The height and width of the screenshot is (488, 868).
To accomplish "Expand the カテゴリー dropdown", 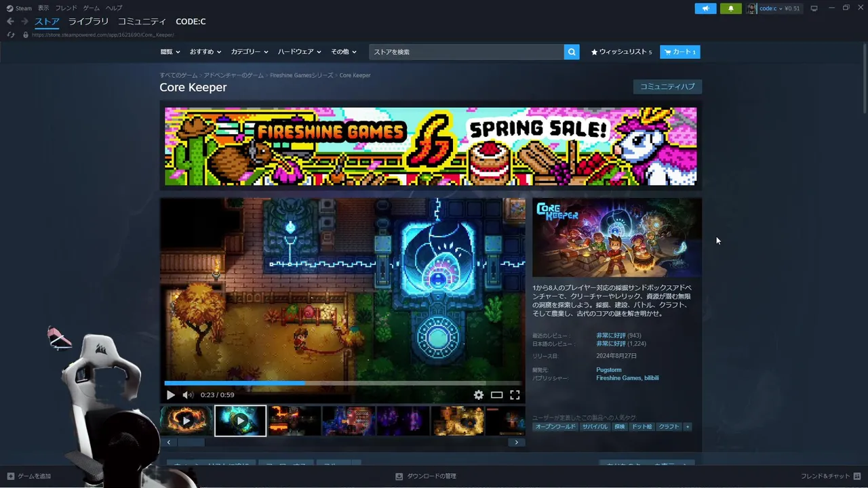I will click(x=250, y=52).
